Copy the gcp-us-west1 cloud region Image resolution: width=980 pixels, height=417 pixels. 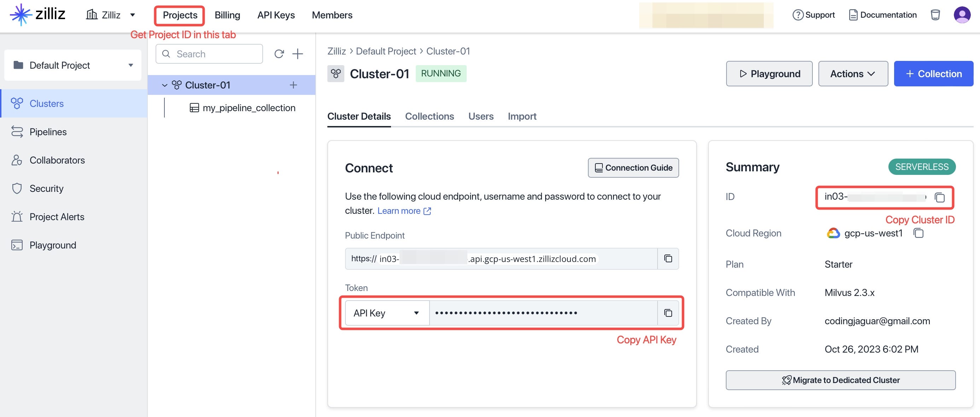pos(918,233)
